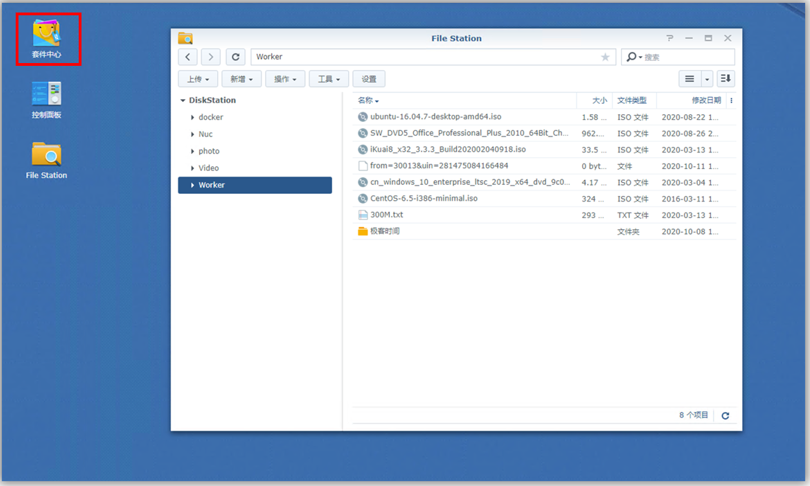Refresh the list with the status bar icon
Screen dimensions: 810x486
pos(725,416)
